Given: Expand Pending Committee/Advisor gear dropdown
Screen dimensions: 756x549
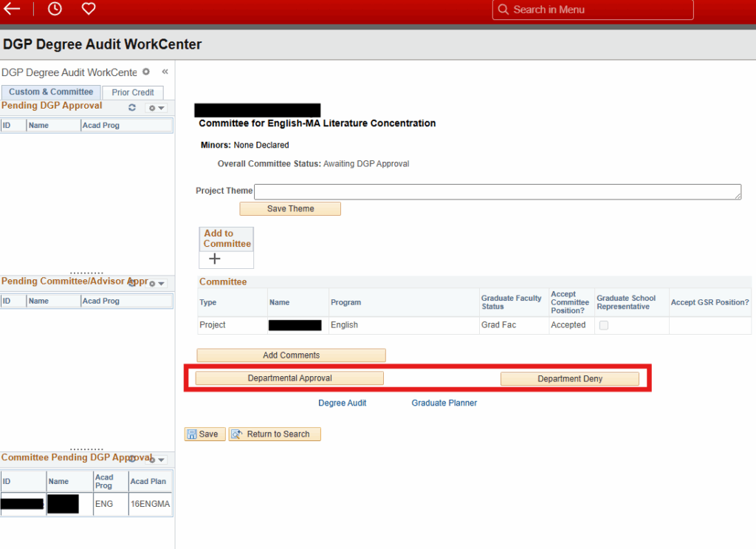Looking at the screenshot, I should (156, 283).
